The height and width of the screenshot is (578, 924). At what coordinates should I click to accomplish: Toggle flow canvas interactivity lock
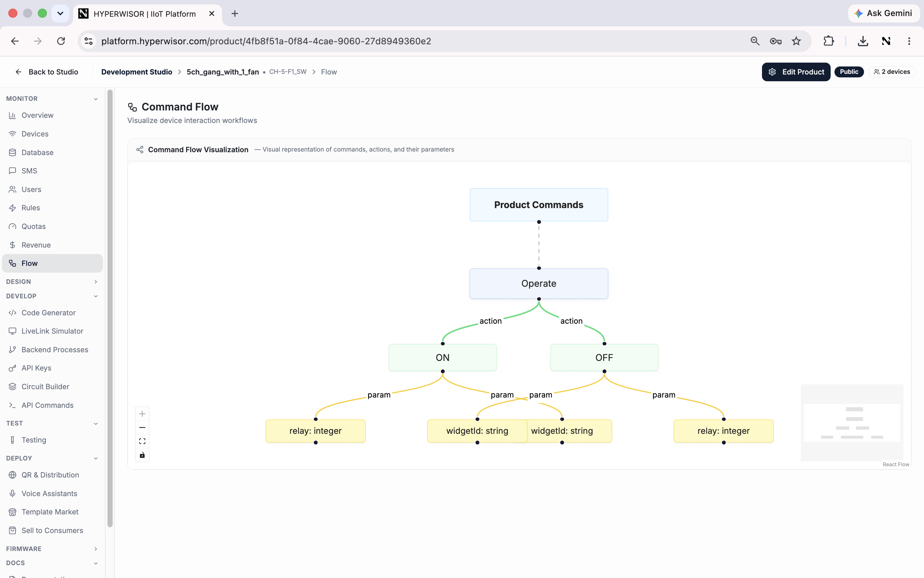click(x=142, y=455)
